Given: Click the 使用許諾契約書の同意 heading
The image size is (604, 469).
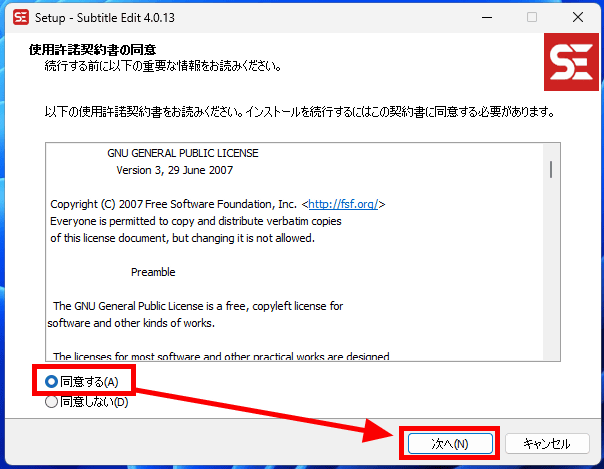Looking at the screenshot, I should tap(92, 50).
